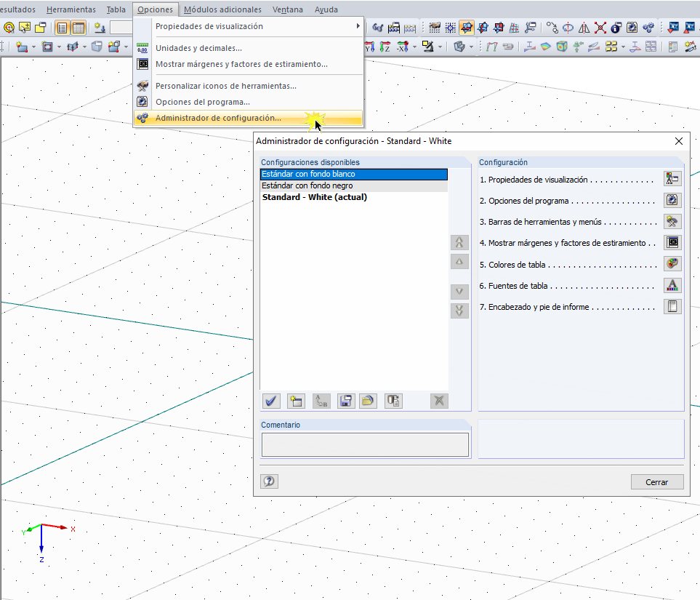Click the export configuration database icon
The height and width of the screenshot is (600, 700).
pos(393,401)
